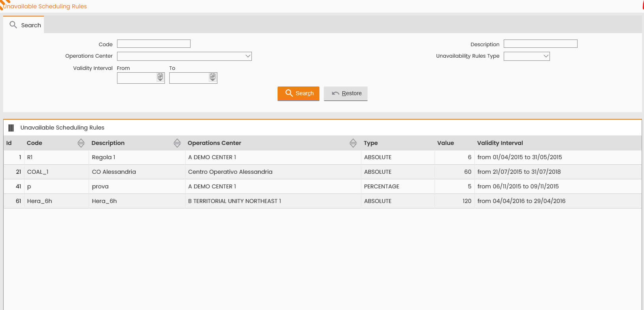The width and height of the screenshot is (644, 310).
Task: Click the 'prova' description cell
Action: click(137, 186)
